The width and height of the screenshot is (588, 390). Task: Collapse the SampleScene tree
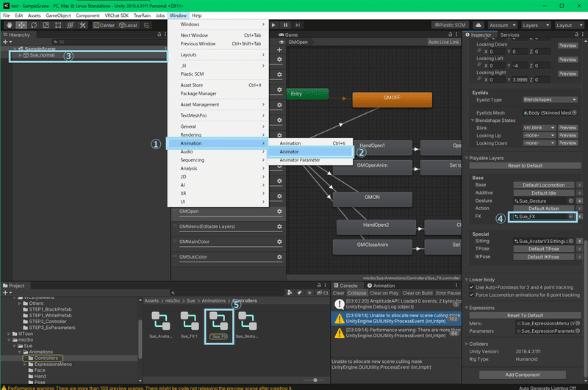coord(15,48)
